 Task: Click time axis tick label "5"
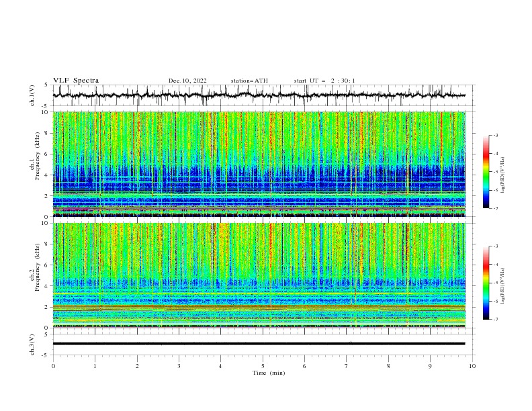click(263, 366)
